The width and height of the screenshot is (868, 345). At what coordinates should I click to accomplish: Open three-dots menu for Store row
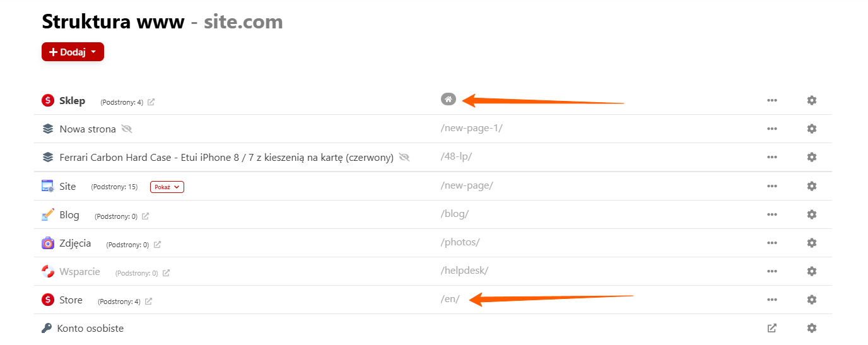(x=771, y=300)
